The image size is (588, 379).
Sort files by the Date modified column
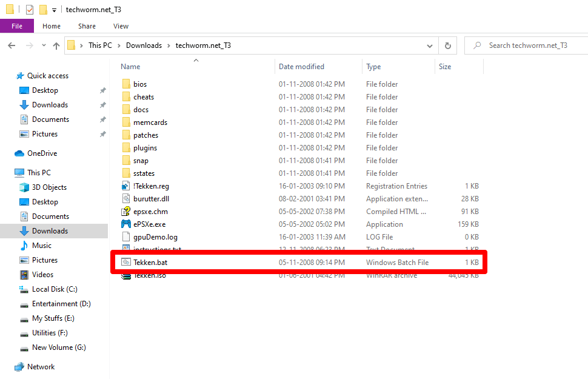(301, 67)
